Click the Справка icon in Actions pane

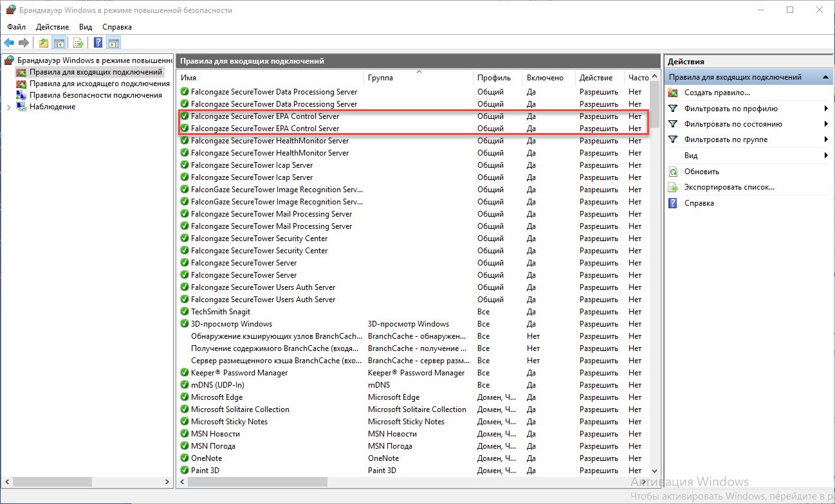click(673, 203)
